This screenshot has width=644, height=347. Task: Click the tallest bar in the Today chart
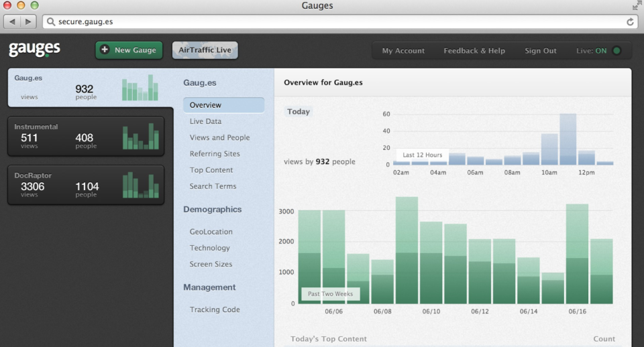[x=568, y=139]
